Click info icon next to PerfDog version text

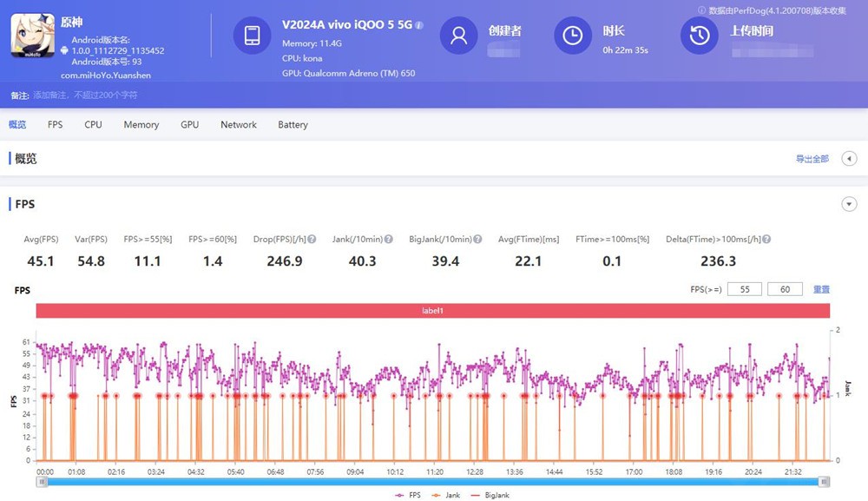(x=701, y=10)
